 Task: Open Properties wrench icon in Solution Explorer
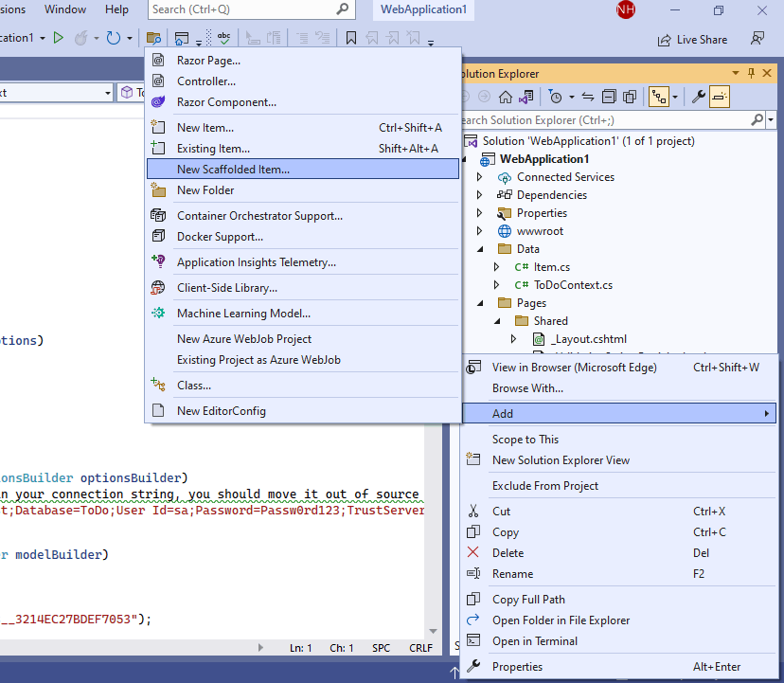699,97
